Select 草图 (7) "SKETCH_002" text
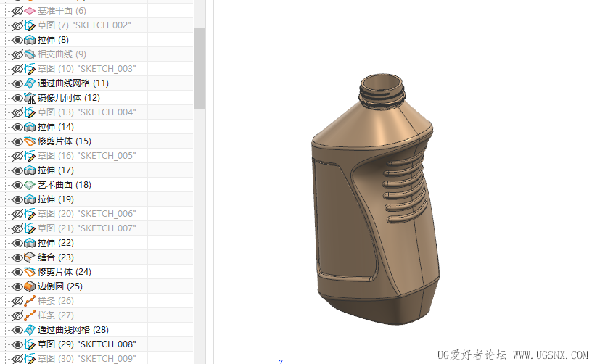The image size is (592, 364). click(84, 25)
